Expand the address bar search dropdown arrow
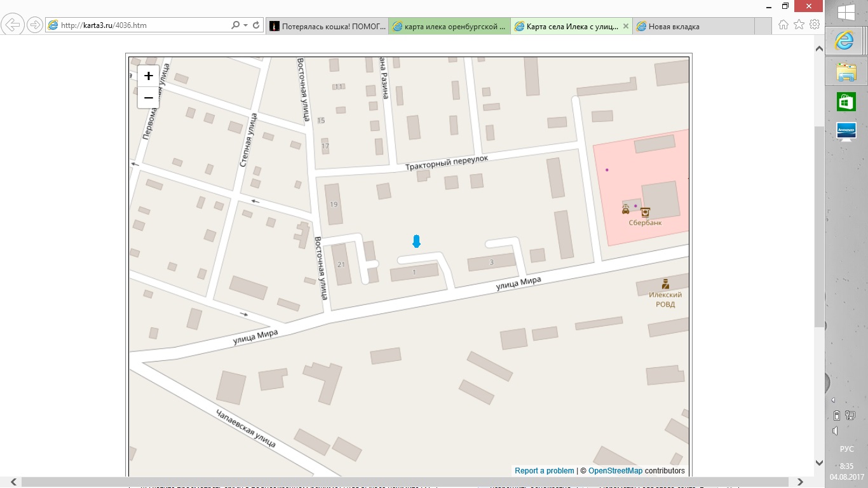868x488 pixels. [x=246, y=25]
